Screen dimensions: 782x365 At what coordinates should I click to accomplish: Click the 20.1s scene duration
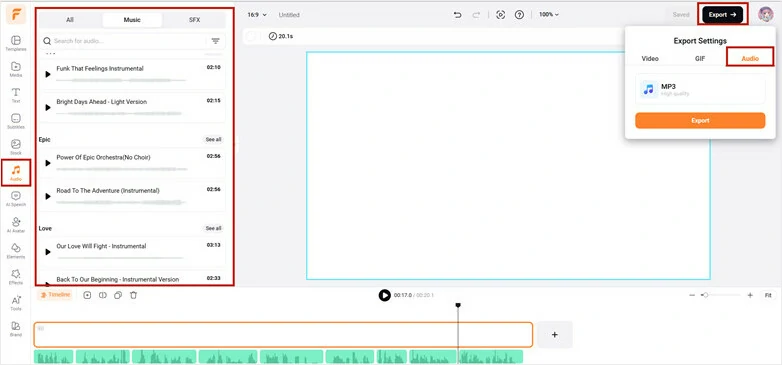(x=281, y=36)
